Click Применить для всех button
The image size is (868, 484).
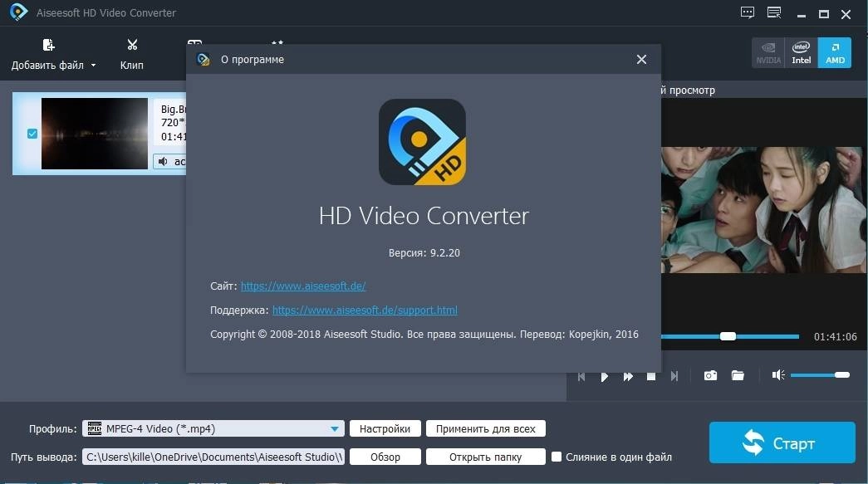[x=485, y=428]
